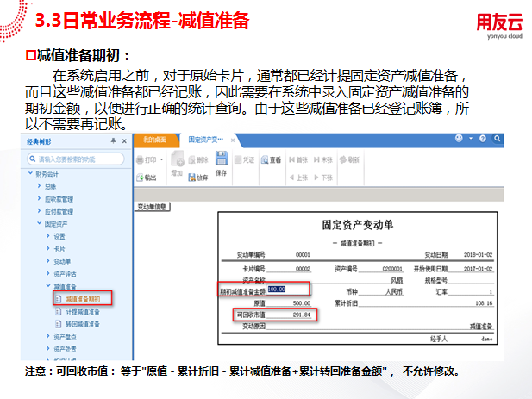This screenshot has height=399, width=532.
Task: Expand the 变动单 tree node
Action: pyautogui.click(x=47, y=261)
